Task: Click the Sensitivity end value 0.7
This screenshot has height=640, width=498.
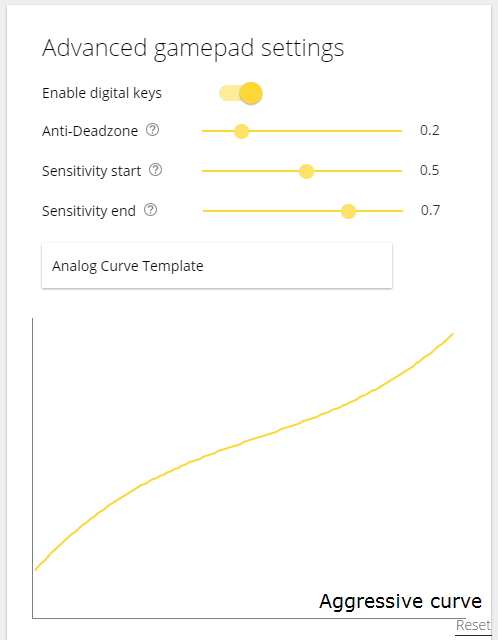Action: 431,210
